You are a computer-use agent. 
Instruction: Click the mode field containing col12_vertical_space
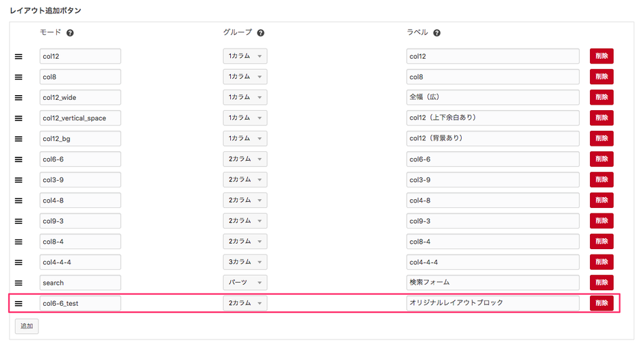click(80, 118)
